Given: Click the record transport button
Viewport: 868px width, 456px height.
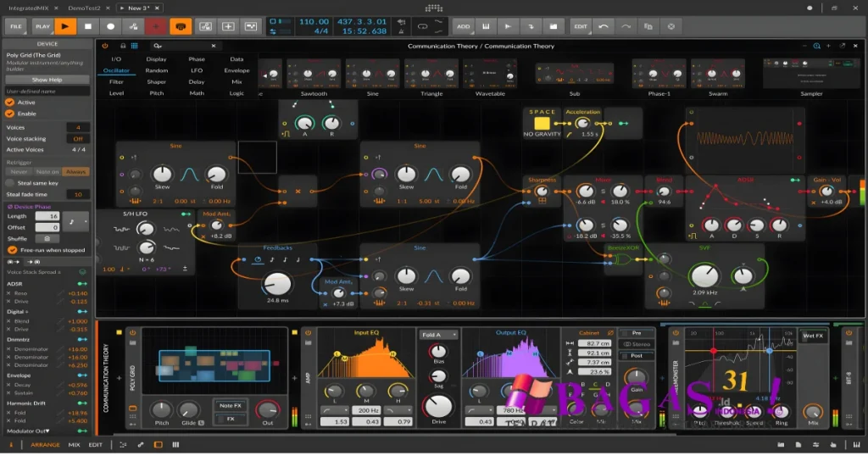Looking at the screenshot, I should click(111, 26).
